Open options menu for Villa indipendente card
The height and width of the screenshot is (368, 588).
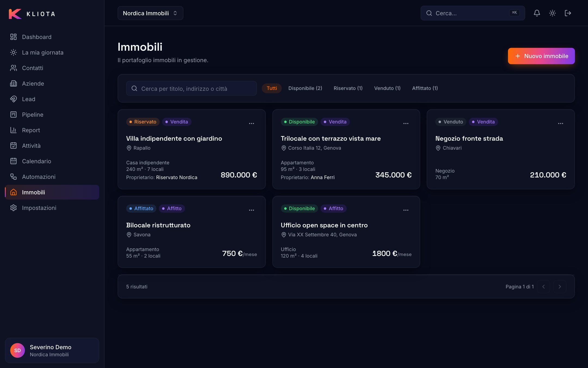[x=252, y=123]
